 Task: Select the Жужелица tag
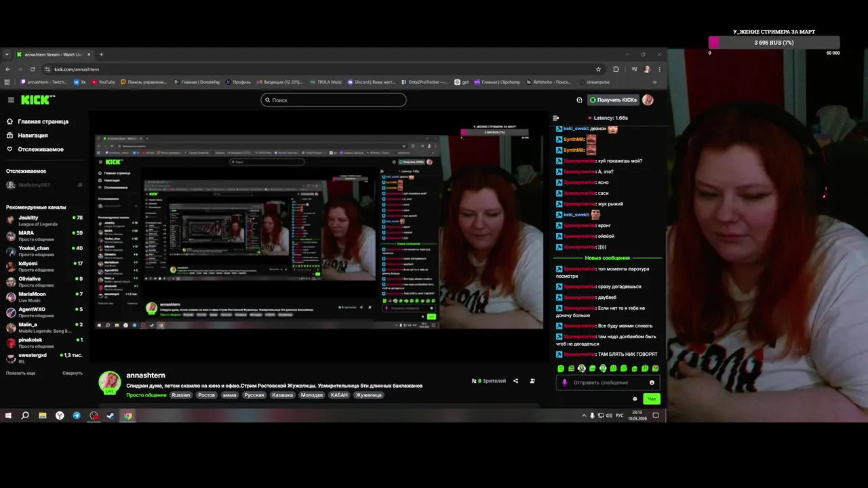tap(369, 395)
